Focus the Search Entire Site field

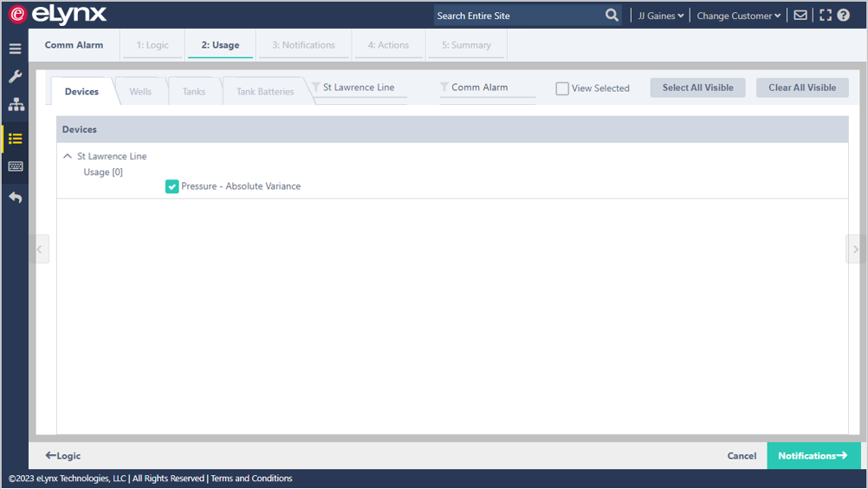517,16
